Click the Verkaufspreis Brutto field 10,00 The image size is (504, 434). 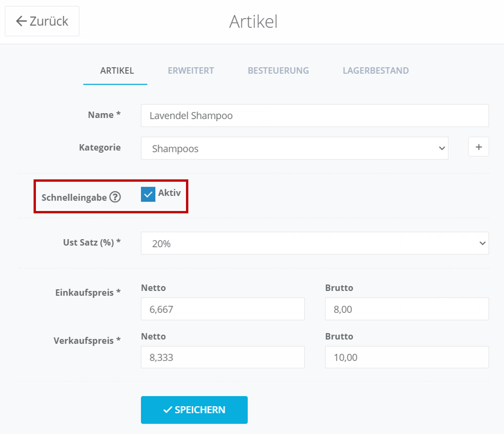(407, 357)
